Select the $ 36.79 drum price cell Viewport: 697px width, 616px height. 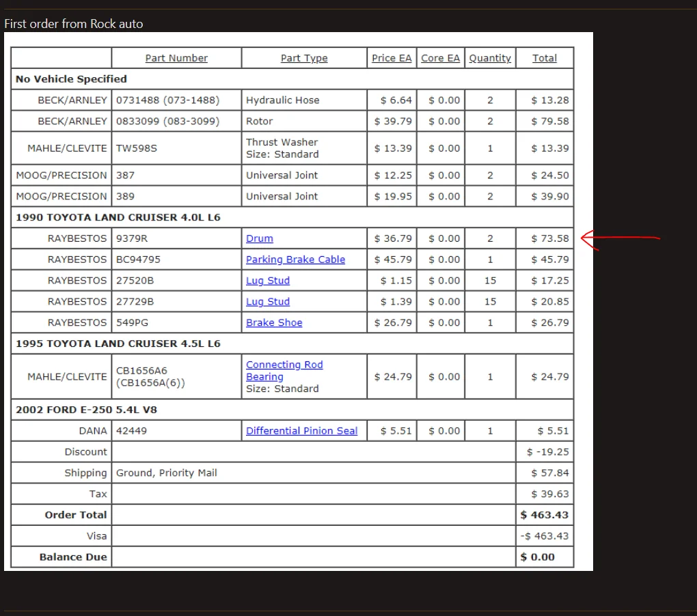(393, 238)
